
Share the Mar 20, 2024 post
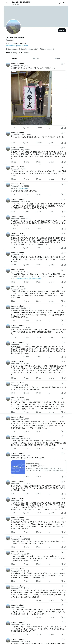[65, 143]
